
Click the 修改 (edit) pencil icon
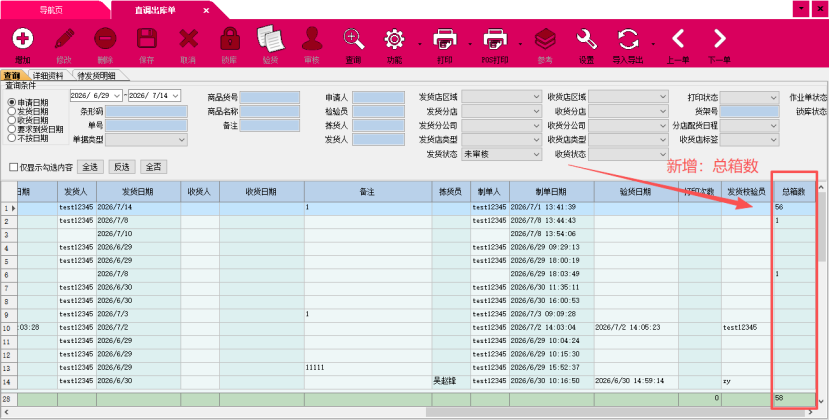[64, 39]
